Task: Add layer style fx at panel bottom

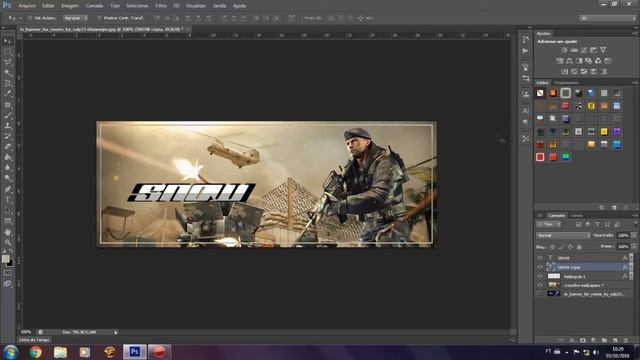Action: coord(572,340)
